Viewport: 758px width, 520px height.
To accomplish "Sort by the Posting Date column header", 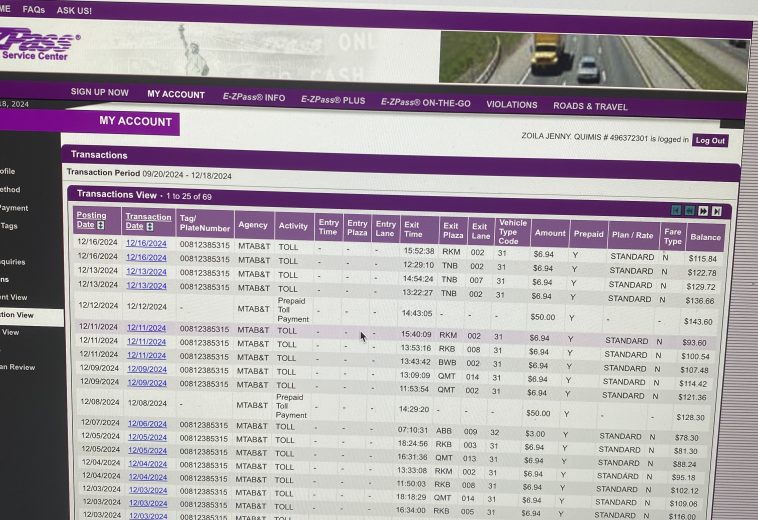I will pyautogui.click(x=91, y=220).
